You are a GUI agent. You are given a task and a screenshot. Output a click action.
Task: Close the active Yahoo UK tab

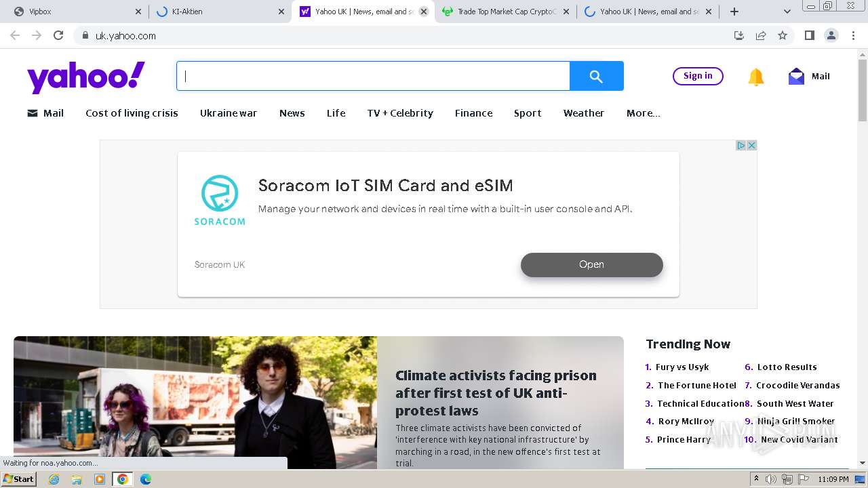424,12
